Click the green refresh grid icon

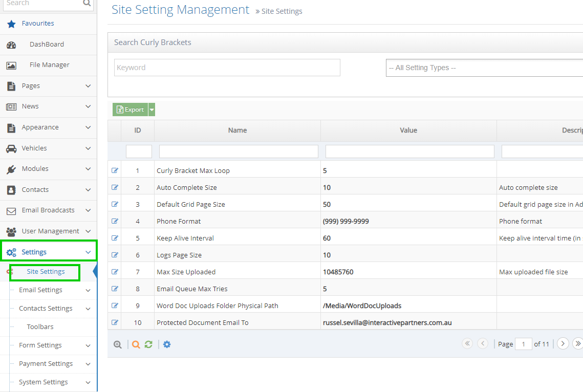click(148, 344)
